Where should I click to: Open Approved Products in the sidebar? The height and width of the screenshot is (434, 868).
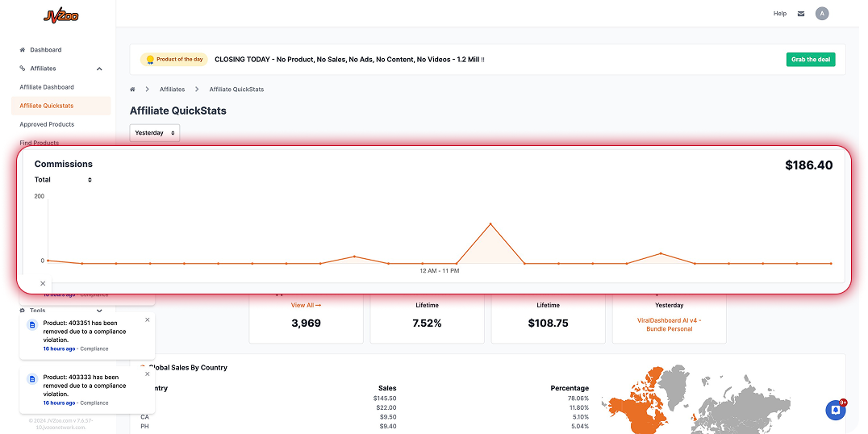(47, 124)
